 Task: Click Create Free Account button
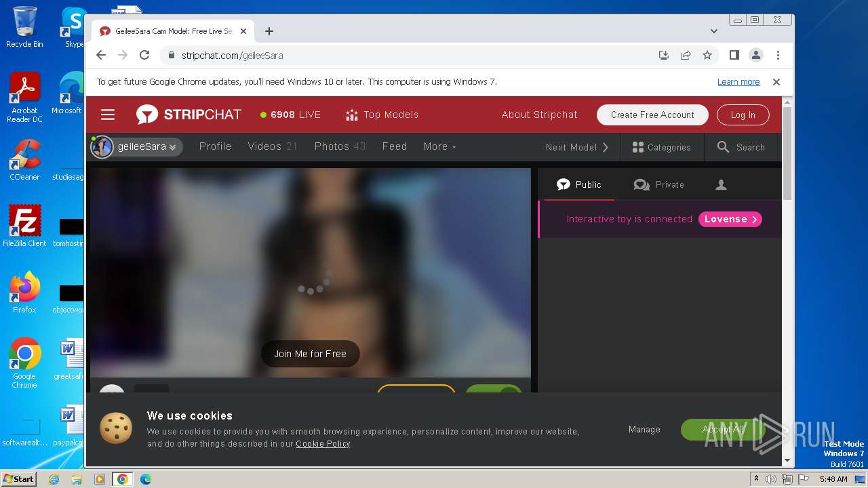click(x=652, y=115)
